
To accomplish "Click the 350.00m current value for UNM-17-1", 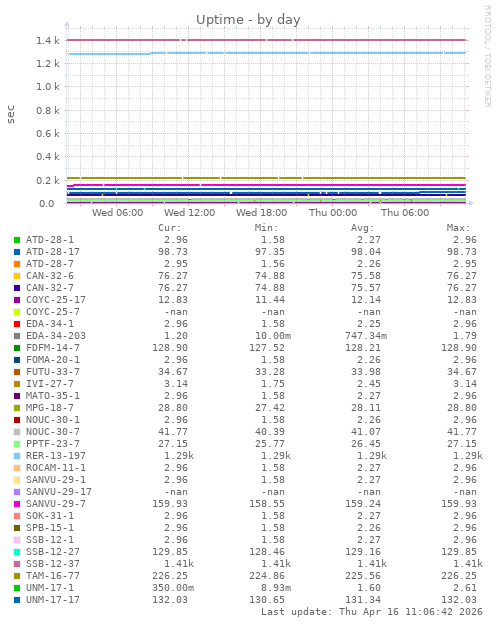I will pyautogui.click(x=173, y=588).
